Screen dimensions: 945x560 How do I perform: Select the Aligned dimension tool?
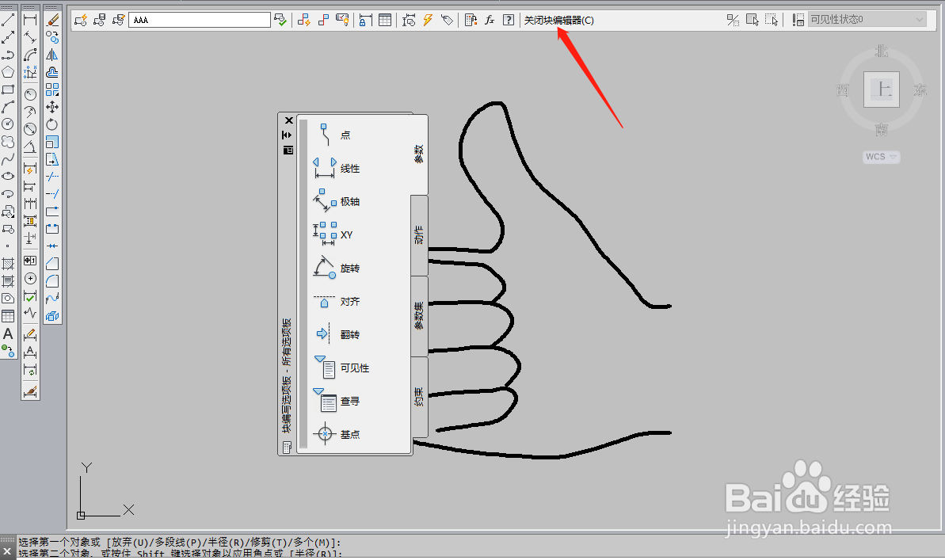tap(30, 37)
